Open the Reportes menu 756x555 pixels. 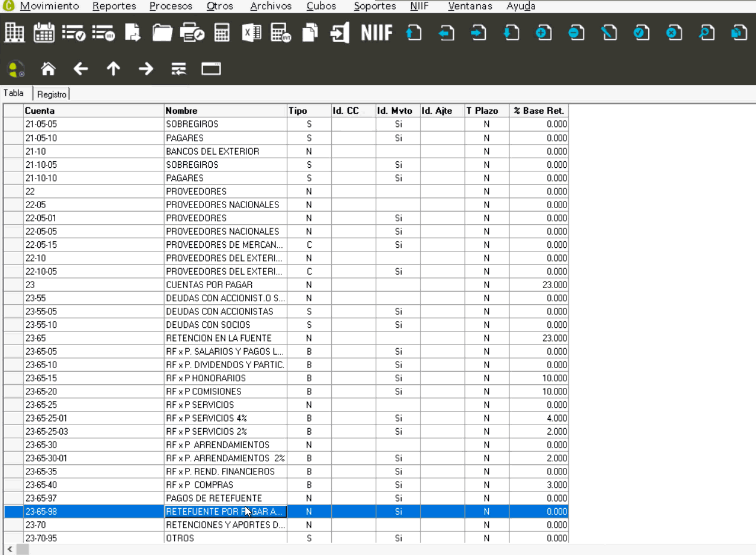pyautogui.click(x=114, y=6)
